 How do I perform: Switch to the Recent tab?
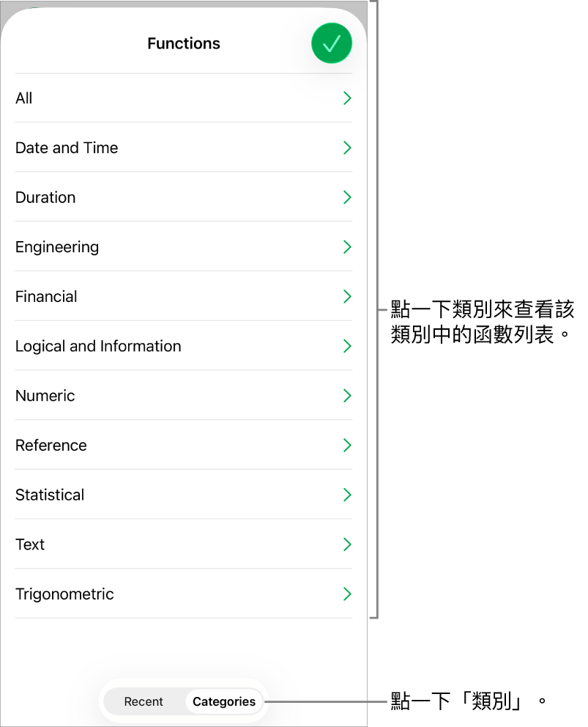[144, 701]
